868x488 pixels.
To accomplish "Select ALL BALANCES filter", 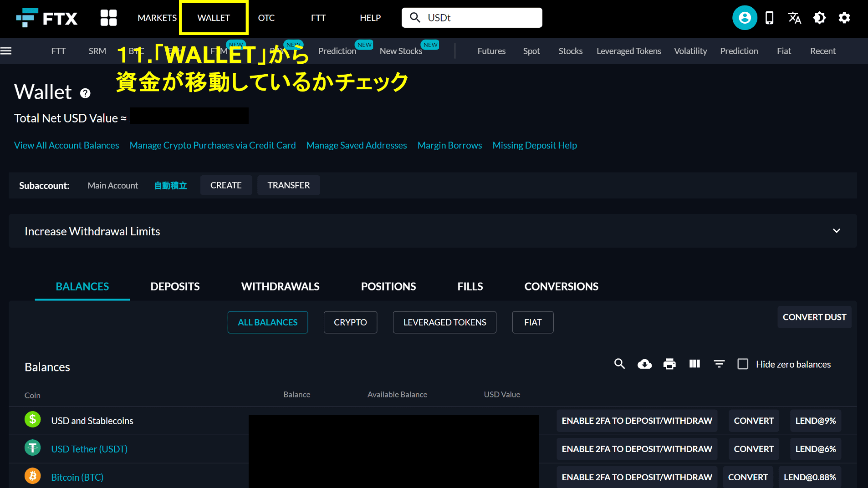I will click(x=268, y=322).
